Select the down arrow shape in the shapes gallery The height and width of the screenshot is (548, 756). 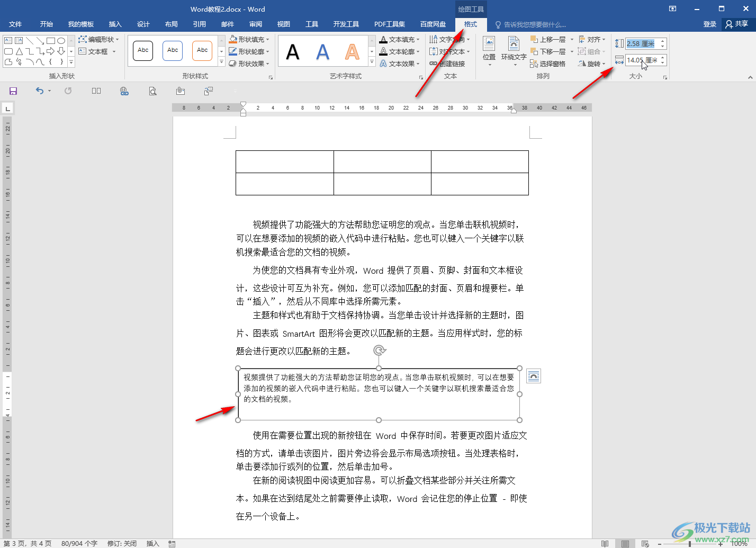pos(61,51)
